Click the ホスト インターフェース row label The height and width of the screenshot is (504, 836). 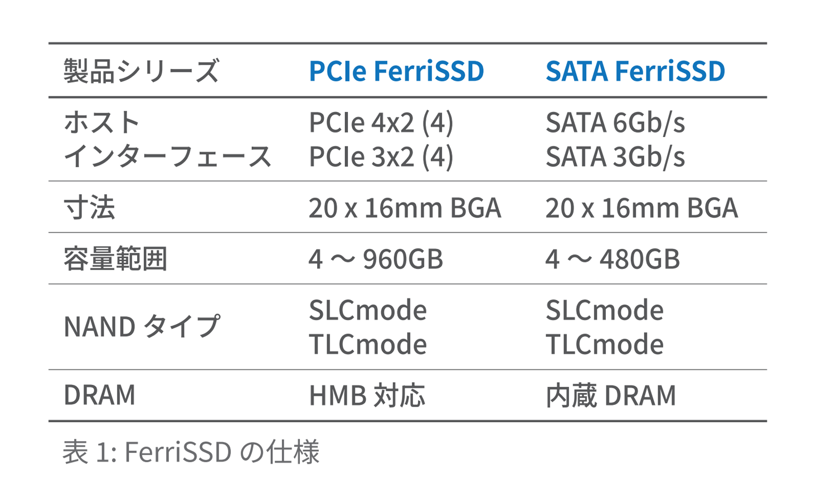coord(167,139)
